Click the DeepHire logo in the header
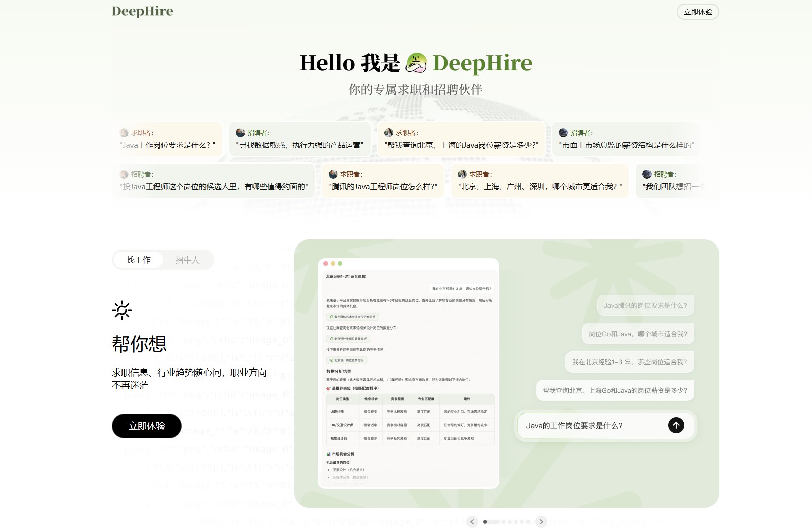Viewport: 812px width, 531px height. click(142, 11)
